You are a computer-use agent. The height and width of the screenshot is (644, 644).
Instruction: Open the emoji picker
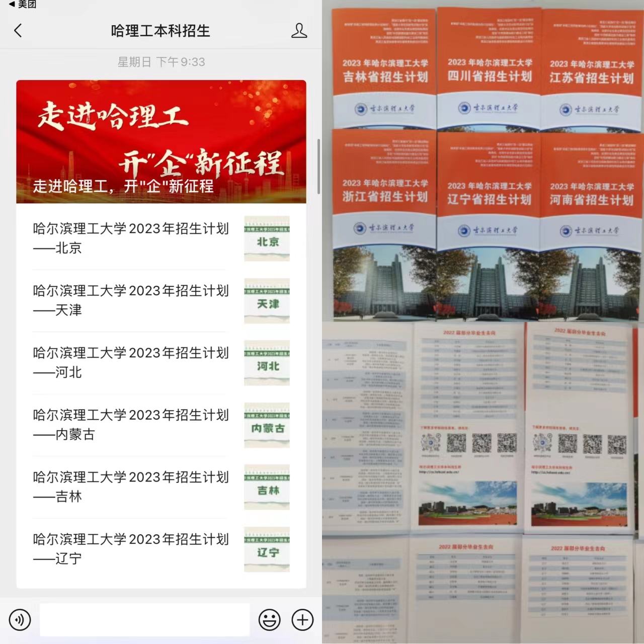tap(269, 619)
